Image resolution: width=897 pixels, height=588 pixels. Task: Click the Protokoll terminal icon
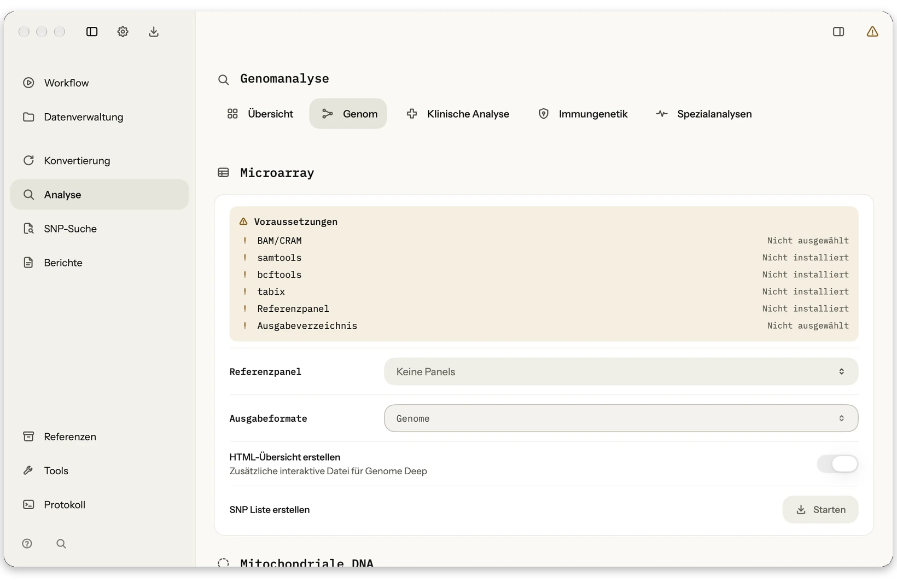[28, 504]
